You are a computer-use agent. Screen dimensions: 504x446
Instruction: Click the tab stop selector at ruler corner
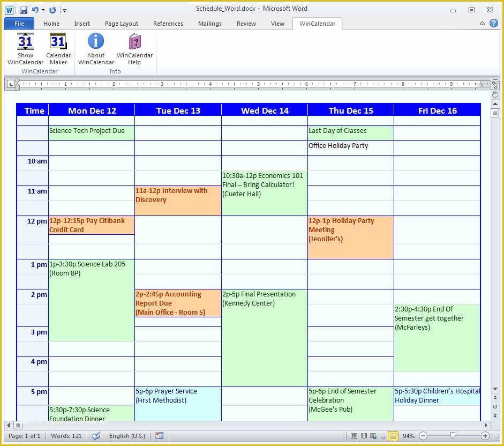11,84
